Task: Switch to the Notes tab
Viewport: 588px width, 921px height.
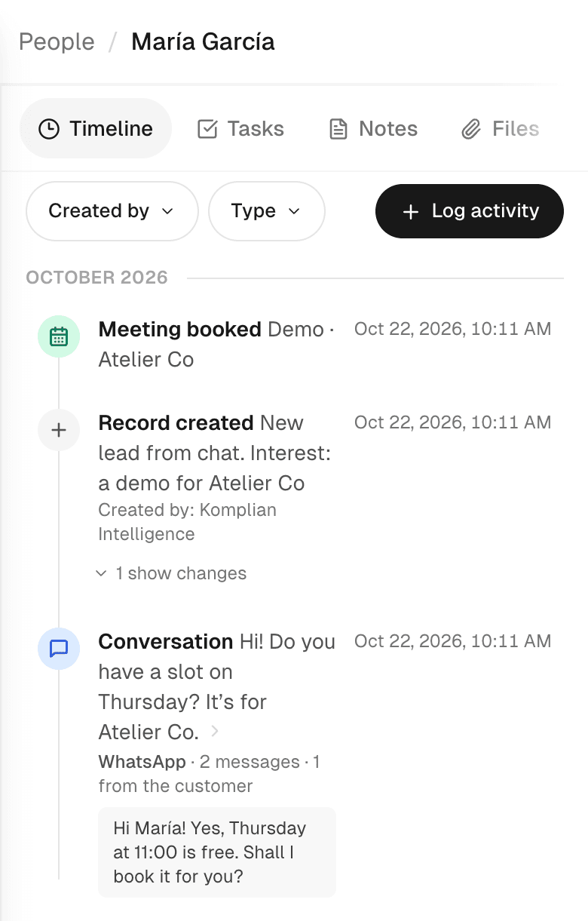Action: point(374,129)
